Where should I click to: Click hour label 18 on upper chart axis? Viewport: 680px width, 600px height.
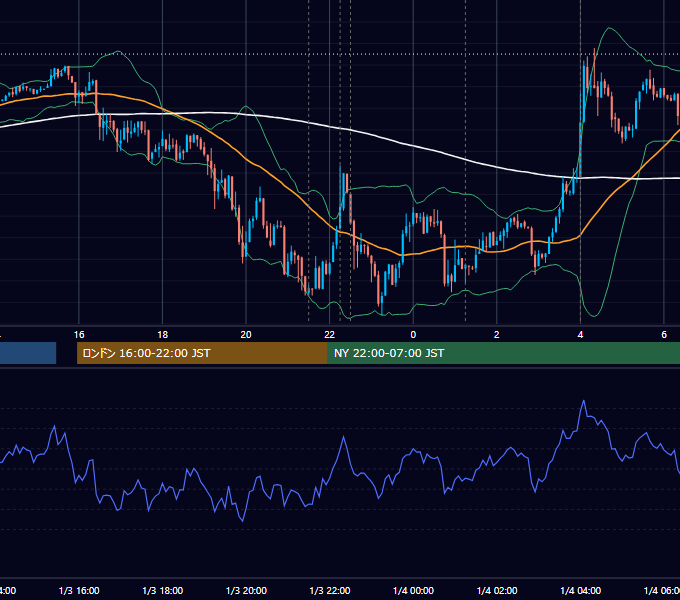(163, 335)
